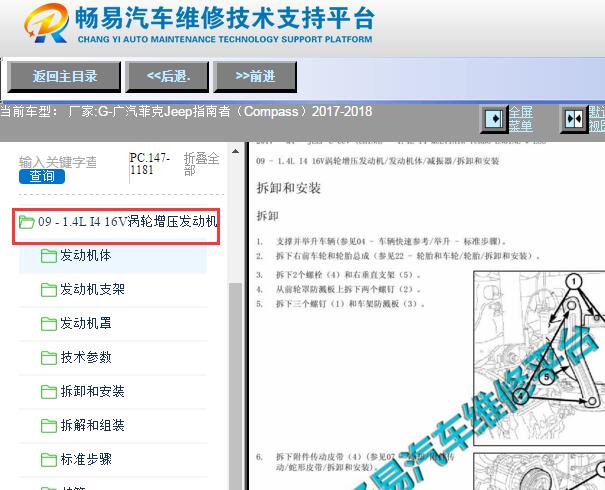Click step 3 text 拆下2个螺栓
The width and height of the screenshot is (605, 490).
pos(348,275)
